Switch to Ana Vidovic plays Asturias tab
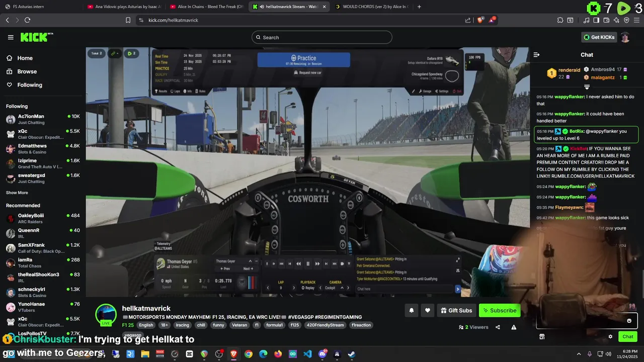Screen dimensions: 644x362 click(x=124, y=7)
